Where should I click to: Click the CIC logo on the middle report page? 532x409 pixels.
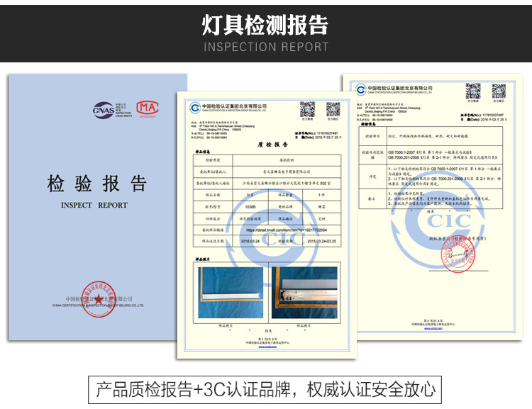196,108
